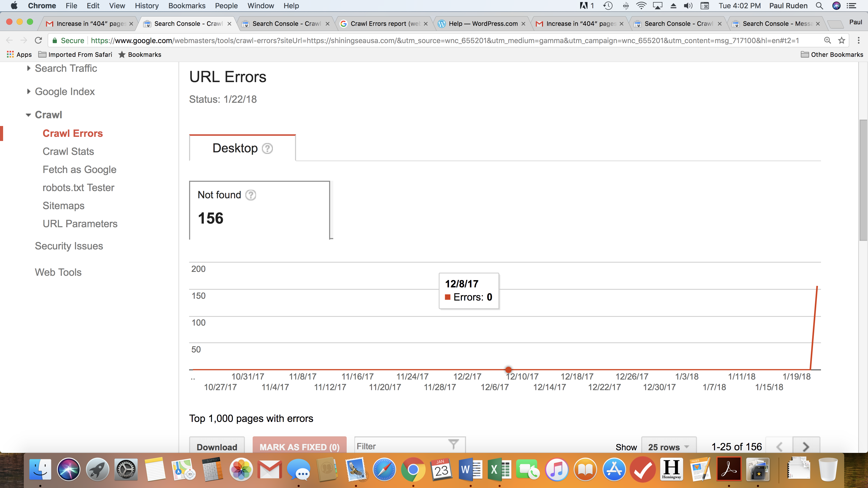Open Safari from the Dock
The height and width of the screenshot is (488, 868).
tap(384, 469)
